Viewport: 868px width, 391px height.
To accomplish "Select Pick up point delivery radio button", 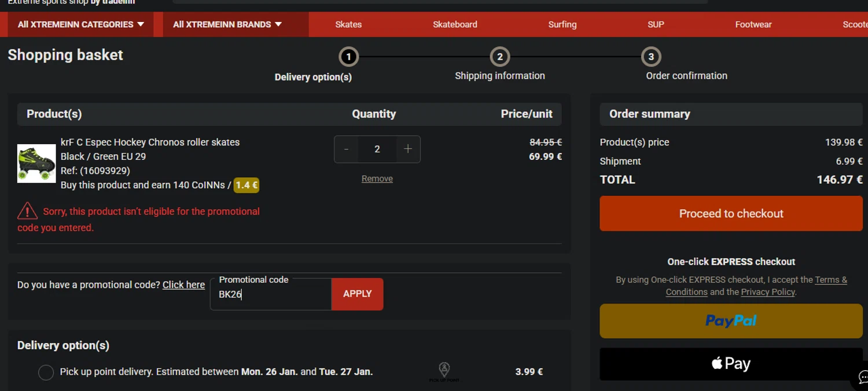I will click(46, 372).
